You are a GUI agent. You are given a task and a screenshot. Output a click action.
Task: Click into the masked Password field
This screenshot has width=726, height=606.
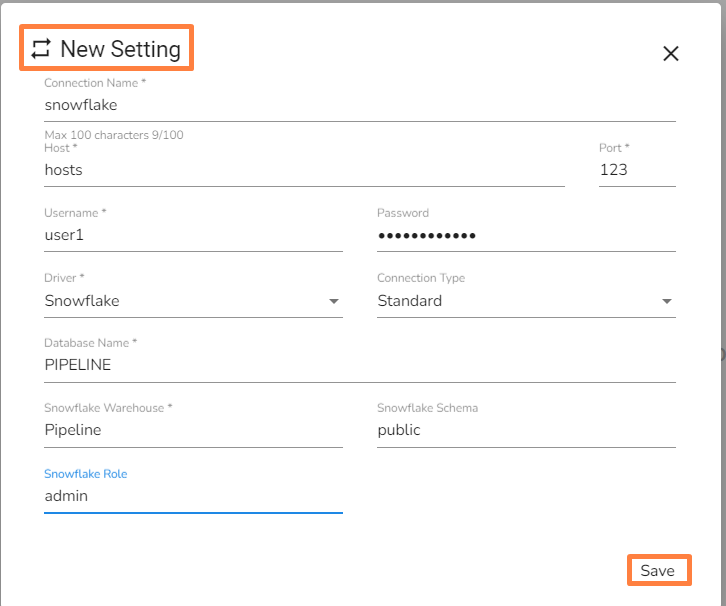point(525,235)
